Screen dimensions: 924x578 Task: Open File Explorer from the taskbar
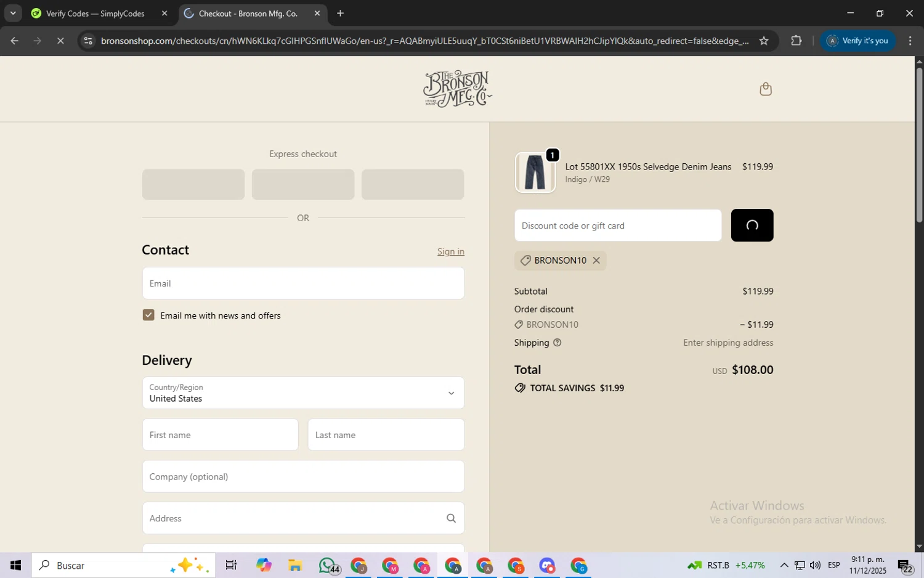[295, 565]
